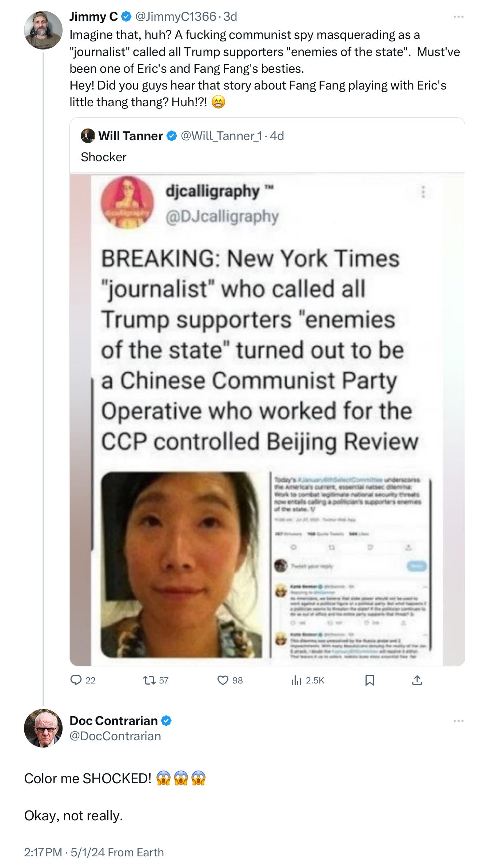
Task: Click Jimmy C's verified badge
Action: point(126,16)
